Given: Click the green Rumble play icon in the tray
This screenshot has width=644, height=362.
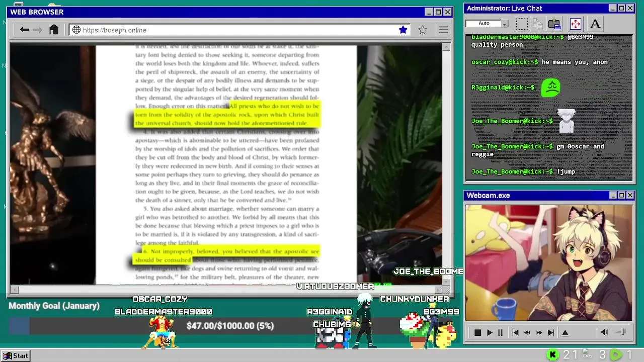Looking at the screenshot, I should (x=616, y=355).
